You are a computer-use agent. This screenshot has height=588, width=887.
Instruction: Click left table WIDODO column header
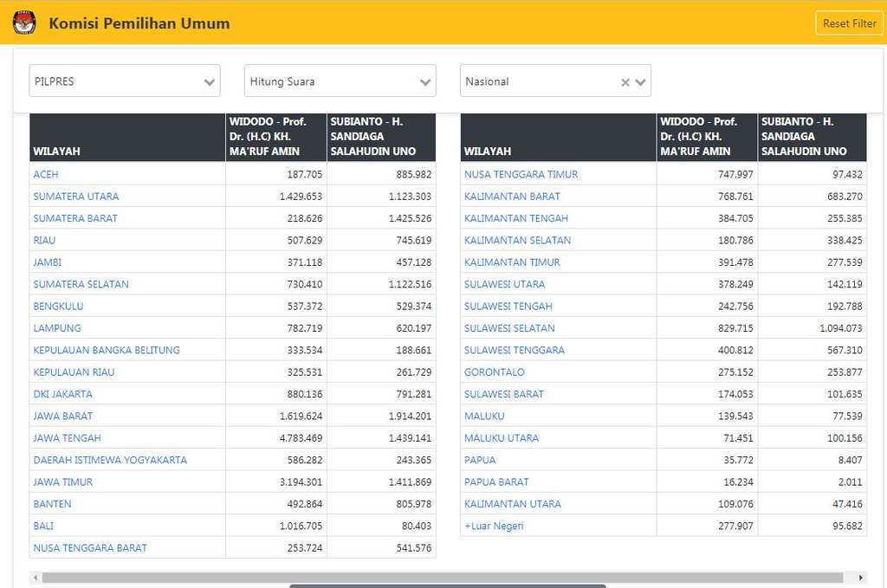(x=276, y=138)
